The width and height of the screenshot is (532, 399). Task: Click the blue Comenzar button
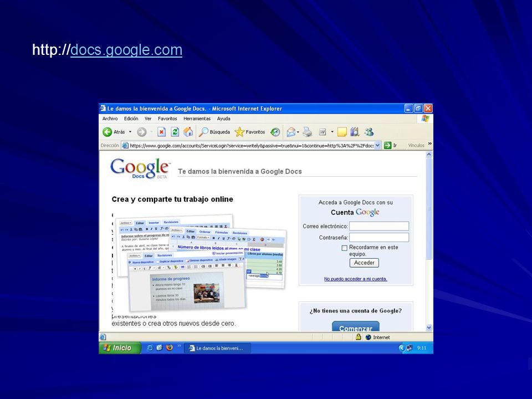[x=356, y=327]
